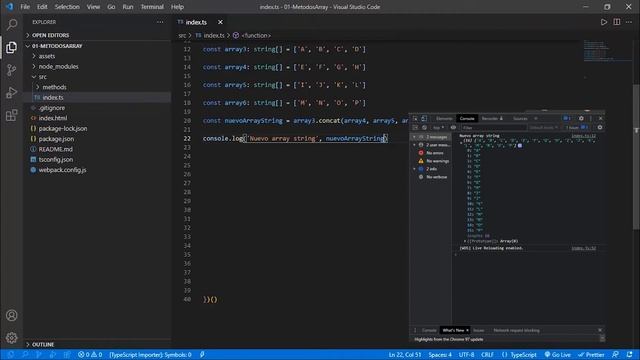Click Spaces: 4 indentation indicator
This screenshot has height=360, width=640.
440,355
